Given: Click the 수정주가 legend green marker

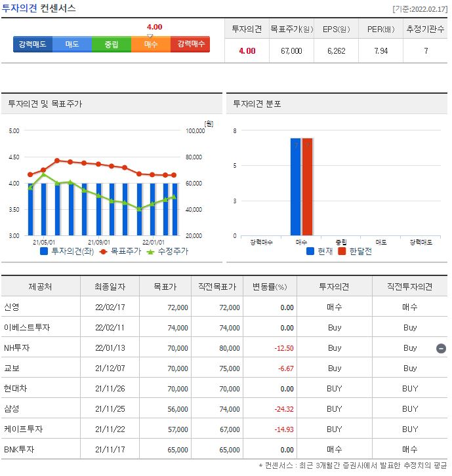Looking at the screenshot, I should 150,252.
